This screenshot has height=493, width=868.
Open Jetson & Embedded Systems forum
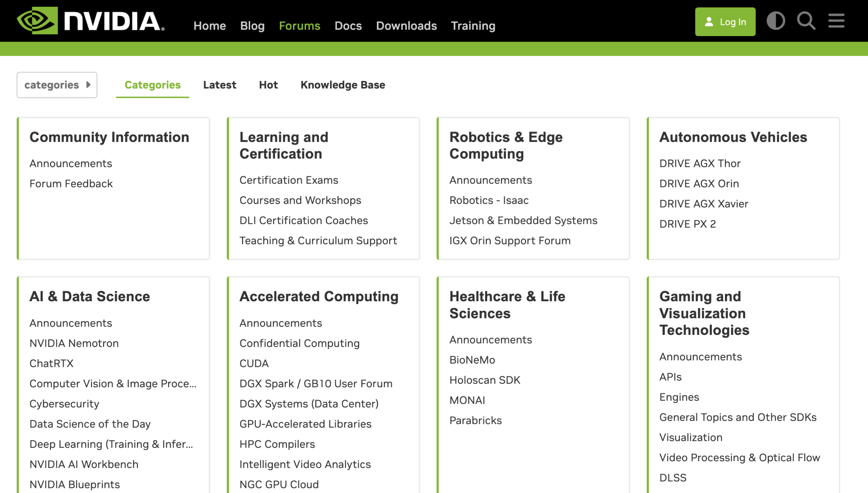[x=523, y=220]
